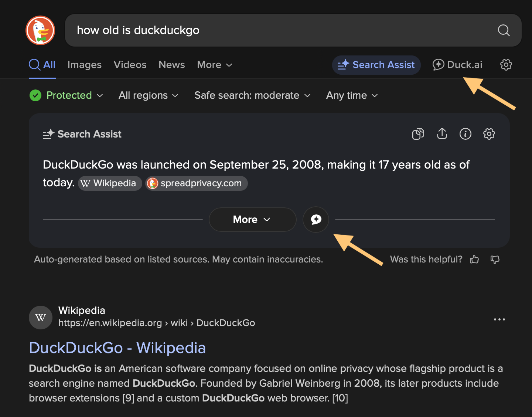
Task: Expand the More answer button
Action: click(x=252, y=220)
